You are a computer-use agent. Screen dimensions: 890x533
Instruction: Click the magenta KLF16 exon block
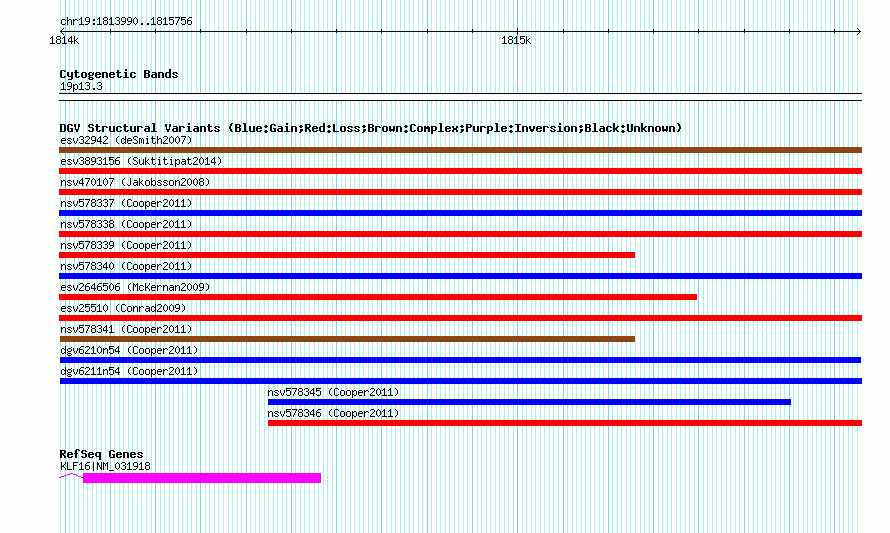click(x=202, y=478)
